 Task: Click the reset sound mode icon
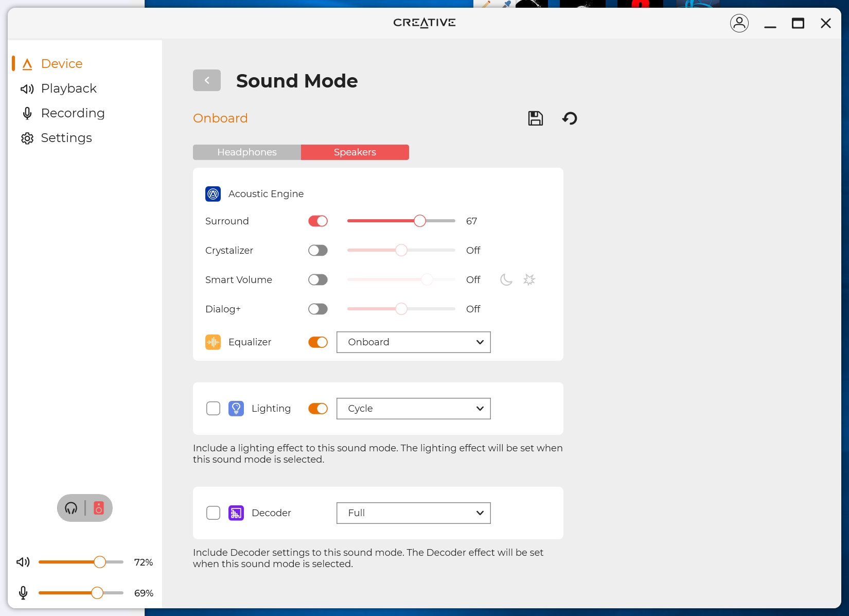(x=570, y=118)
